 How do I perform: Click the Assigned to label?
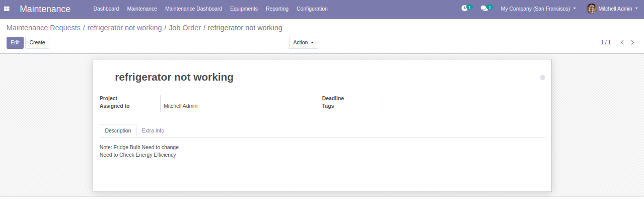coord(114,106)
